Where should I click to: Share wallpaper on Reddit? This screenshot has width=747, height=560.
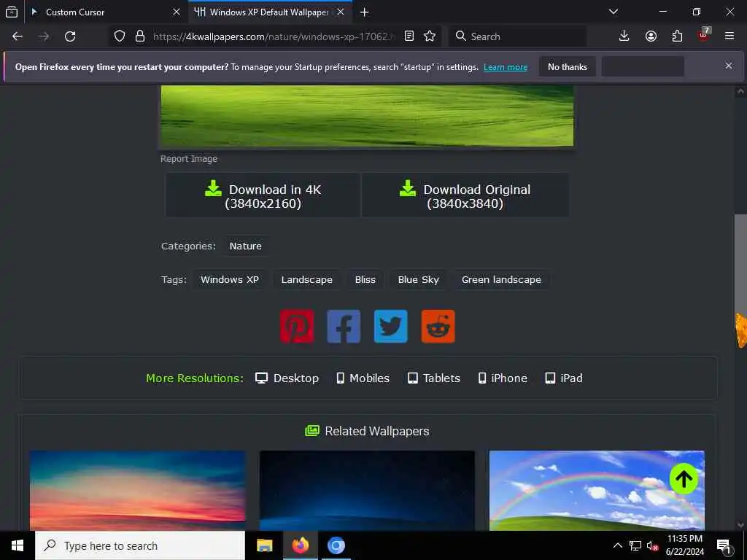[438, 327]
